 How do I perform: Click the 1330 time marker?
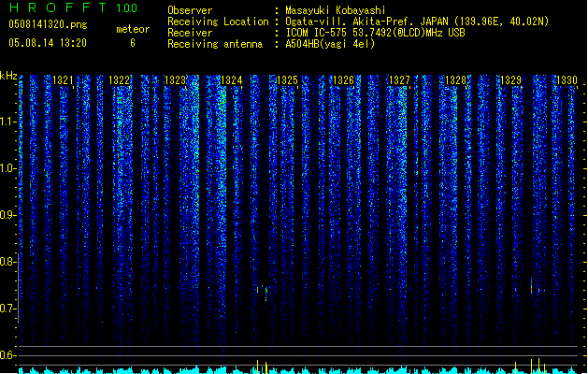(567, 80)
